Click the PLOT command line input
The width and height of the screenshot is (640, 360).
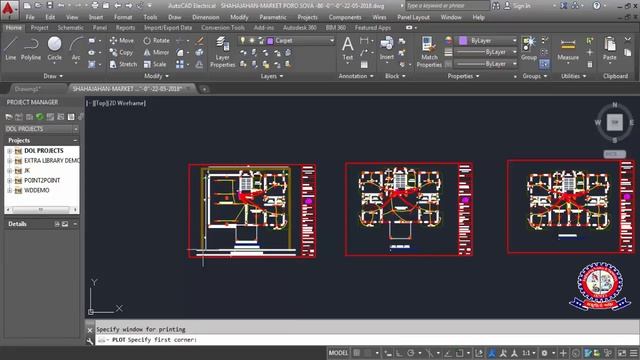coord(367,340)
